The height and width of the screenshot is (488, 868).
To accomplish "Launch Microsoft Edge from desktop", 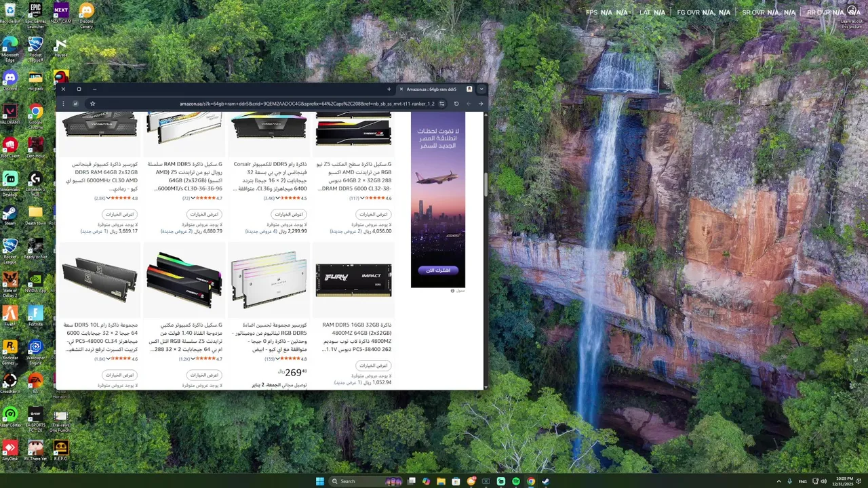I will (x=9, y=49).
